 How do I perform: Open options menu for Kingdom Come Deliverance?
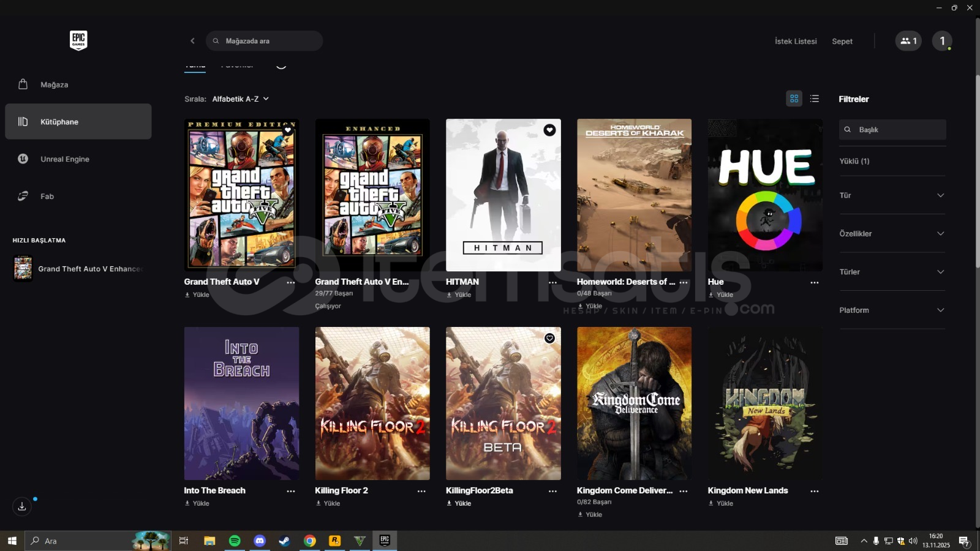point(684,491)
